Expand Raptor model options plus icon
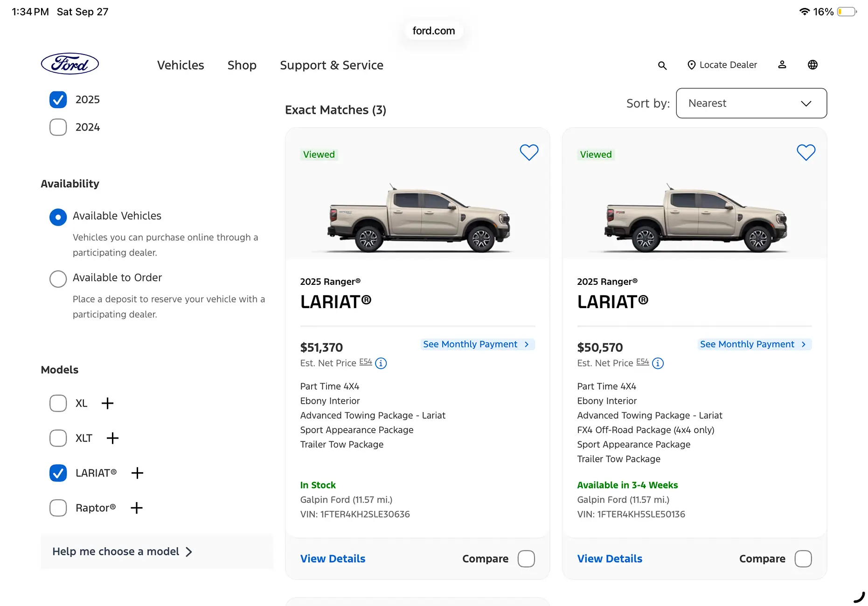 tap(136, 508)
